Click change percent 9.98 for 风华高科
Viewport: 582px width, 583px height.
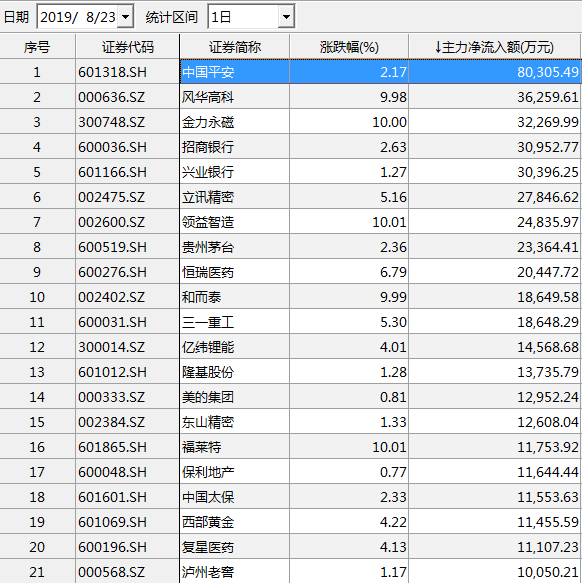(393, 97)
